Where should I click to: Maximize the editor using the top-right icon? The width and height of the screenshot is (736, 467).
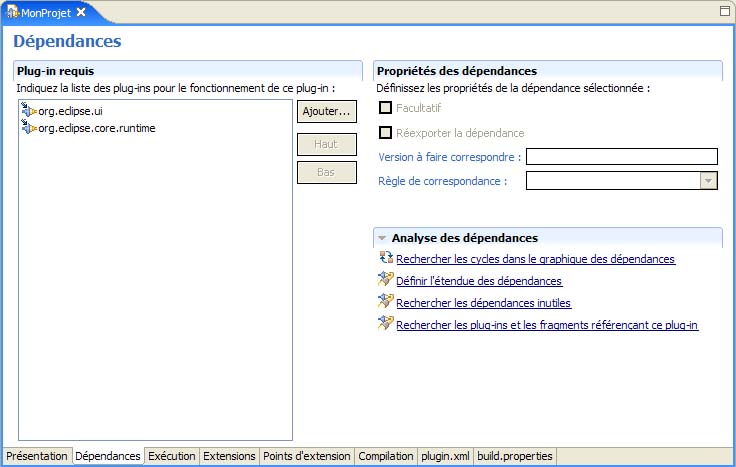coord(724,11)
